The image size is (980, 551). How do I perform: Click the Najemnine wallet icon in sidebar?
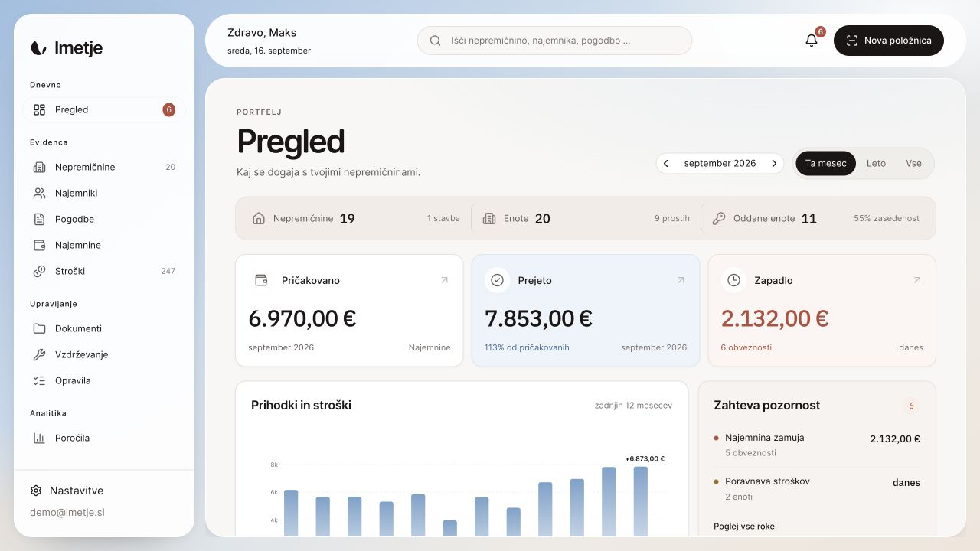pos(40,245)
